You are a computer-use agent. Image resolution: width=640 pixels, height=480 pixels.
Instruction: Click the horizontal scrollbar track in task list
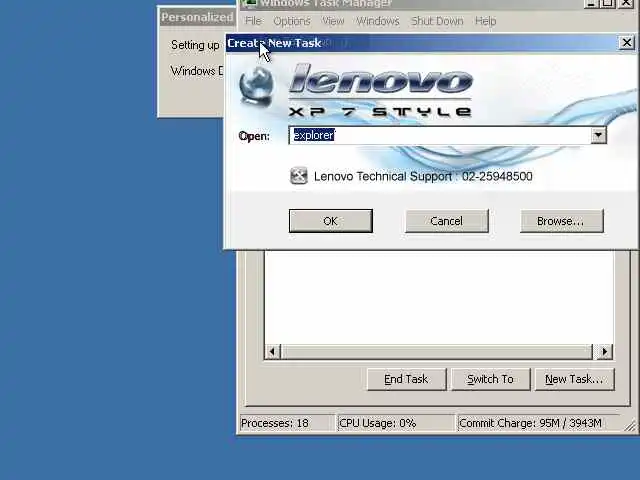[x=437, y=351]
